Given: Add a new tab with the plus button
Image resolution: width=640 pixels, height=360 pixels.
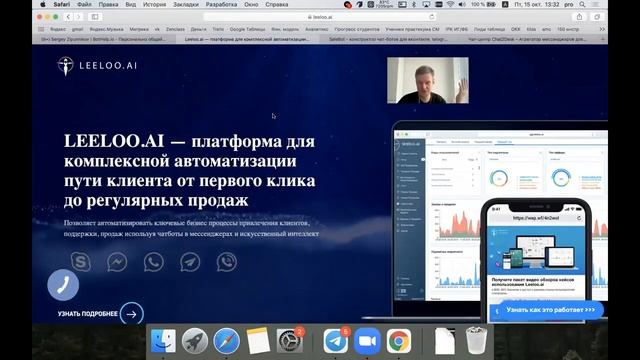Looking at the screenshot, I should click(x=602, y=39).
